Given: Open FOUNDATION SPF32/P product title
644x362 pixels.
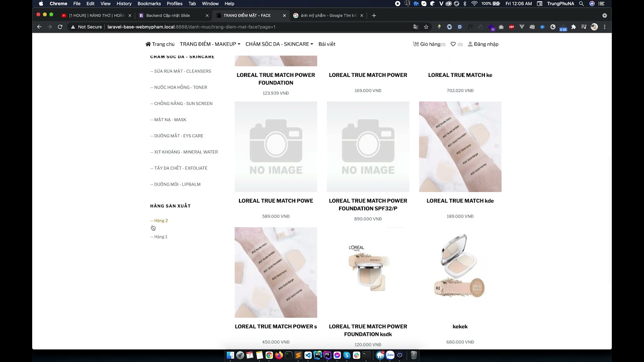Looking at the screenshot, I should (x=368, y=205).
